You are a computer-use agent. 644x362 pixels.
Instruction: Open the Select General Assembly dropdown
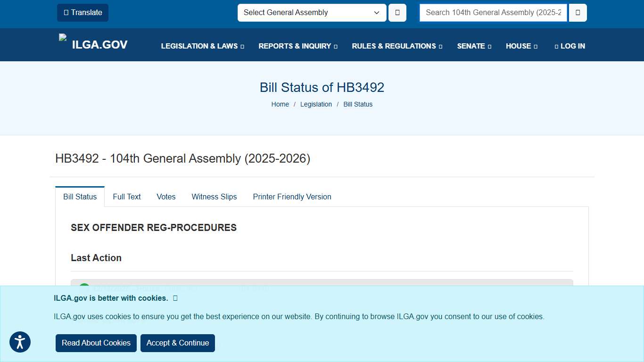point(311,13)
